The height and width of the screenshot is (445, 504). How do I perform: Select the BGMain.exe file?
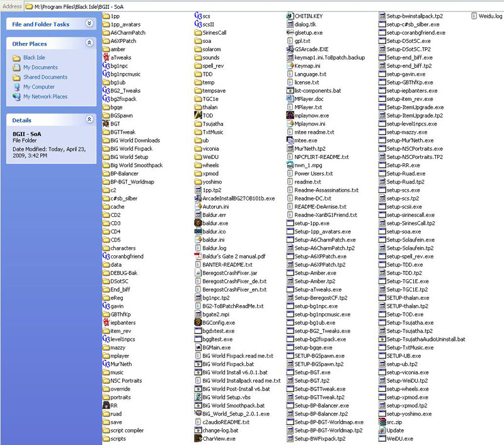[213, 347]
